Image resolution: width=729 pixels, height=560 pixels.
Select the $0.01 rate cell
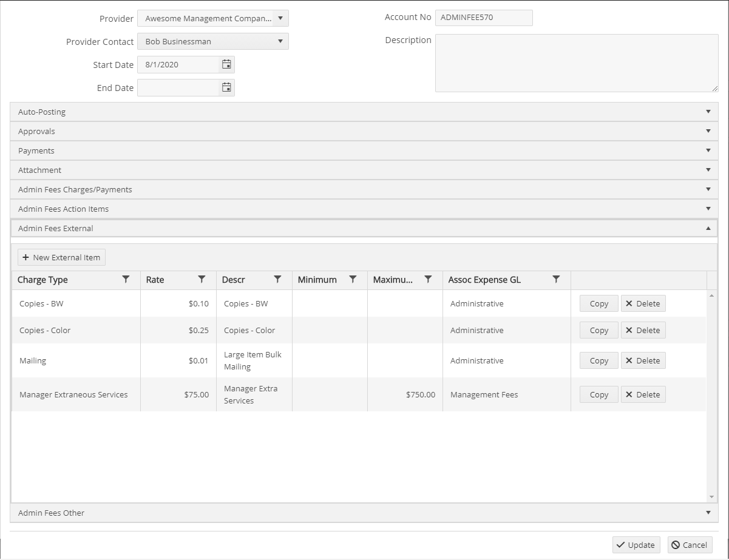(x=178, y=360)
